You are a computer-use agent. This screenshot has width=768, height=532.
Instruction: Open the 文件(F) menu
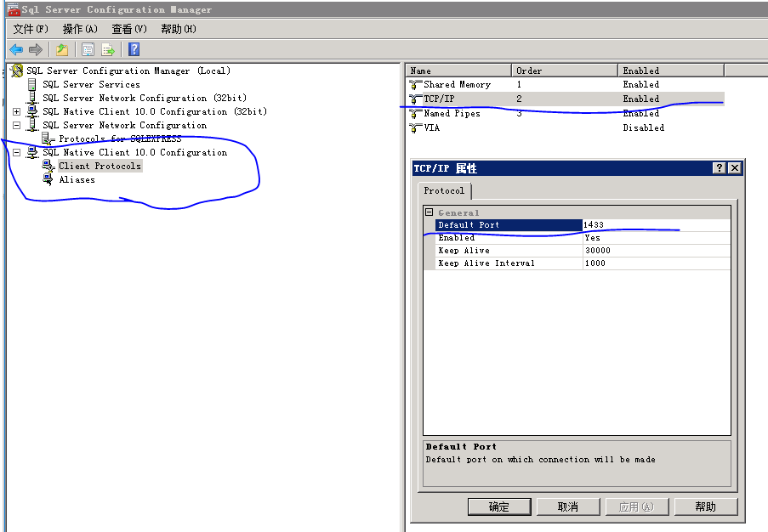(x=31, y=29)
